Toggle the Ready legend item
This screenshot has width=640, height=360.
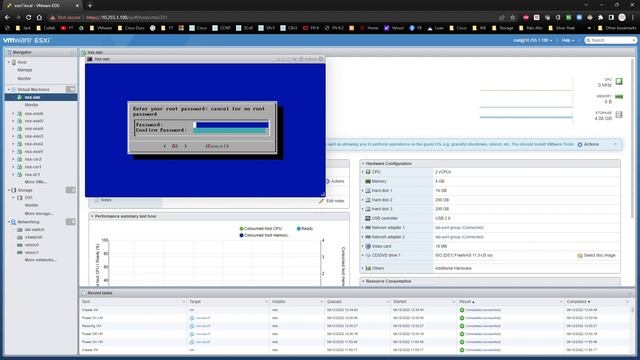pyautogui.click(x=304, y=229)
